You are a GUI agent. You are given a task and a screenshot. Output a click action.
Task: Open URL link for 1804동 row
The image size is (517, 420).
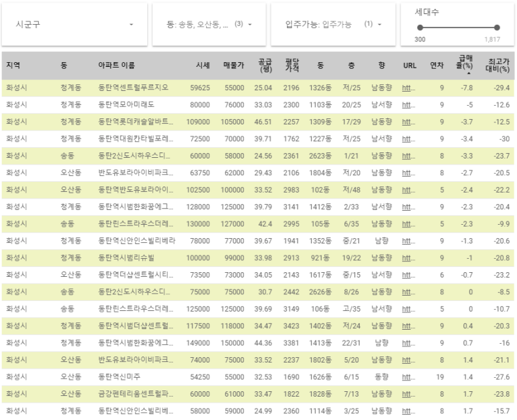pyautogui.click(x=409, y=173)
